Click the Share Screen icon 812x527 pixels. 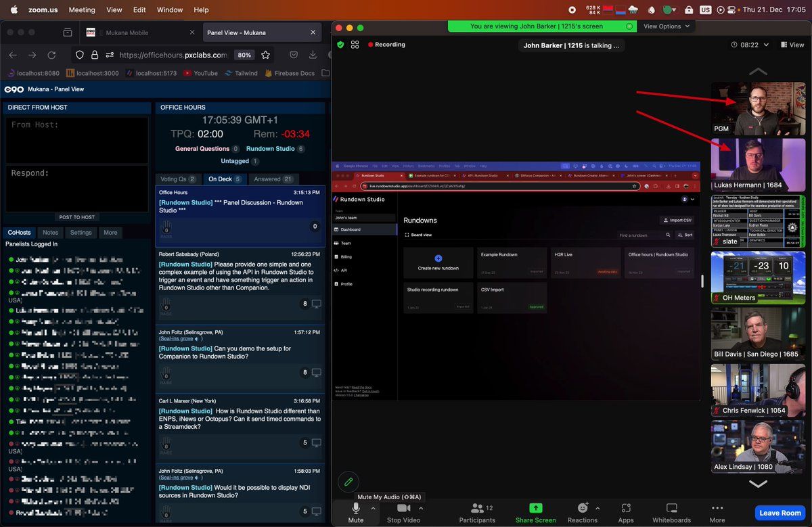535,508
